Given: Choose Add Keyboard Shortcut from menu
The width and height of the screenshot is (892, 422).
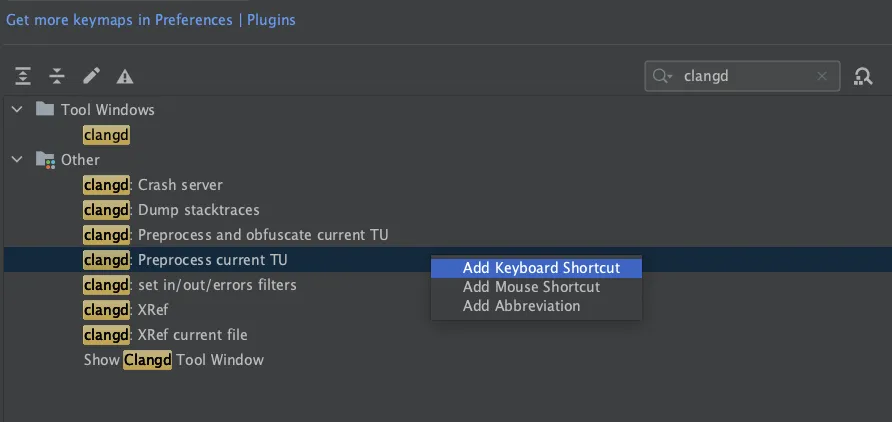Looking at the screenshot, I should pos(541,268).
